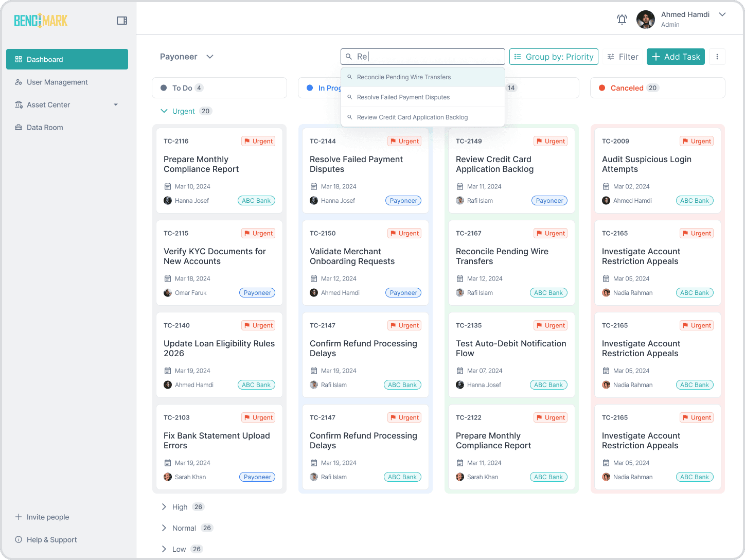
Task: Click the Urgent flag on TC-2135
Action: coord(551,325)
